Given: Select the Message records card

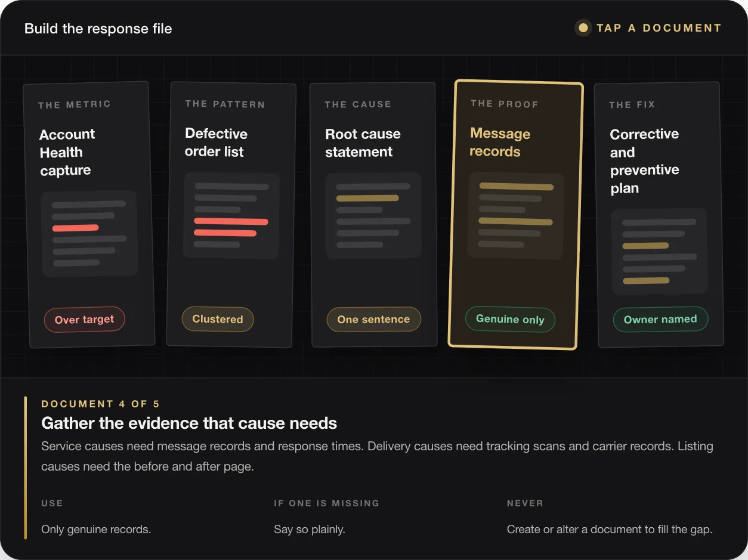Looking at the screenshot, I should (515, 215).
